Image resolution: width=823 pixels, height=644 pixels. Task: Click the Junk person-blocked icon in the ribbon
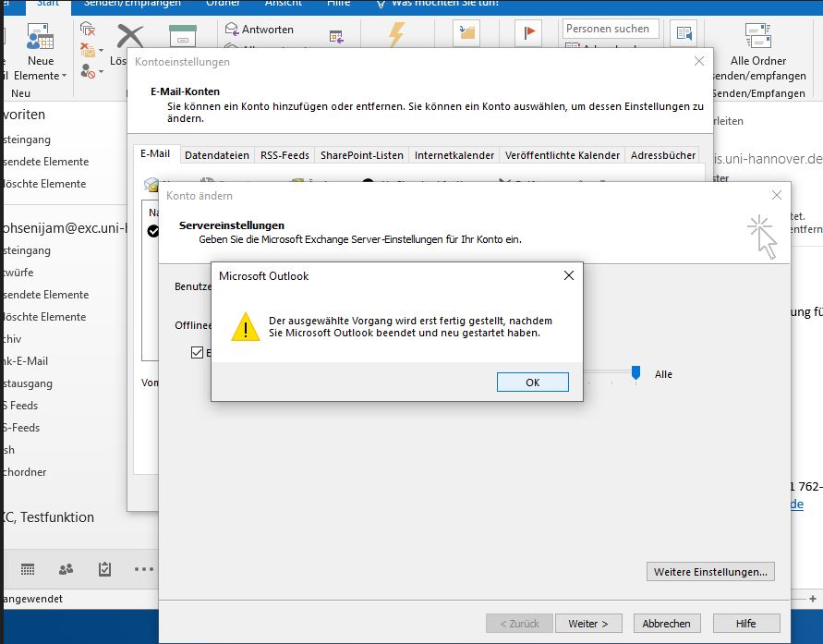(88, 71)
